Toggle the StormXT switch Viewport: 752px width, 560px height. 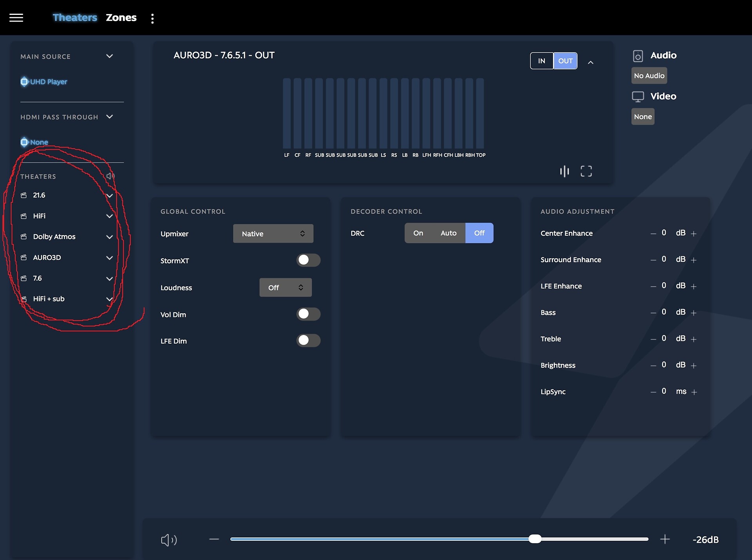tap(308, 260)
